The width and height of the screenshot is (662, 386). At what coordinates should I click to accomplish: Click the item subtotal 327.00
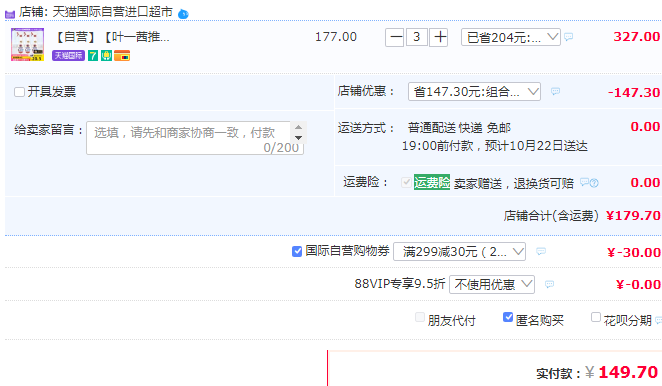point(637,36)
